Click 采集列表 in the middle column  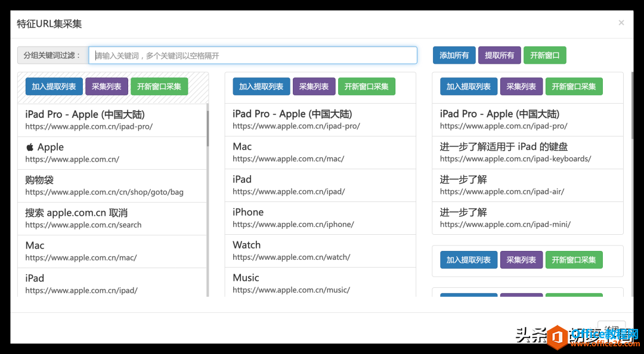314,86
